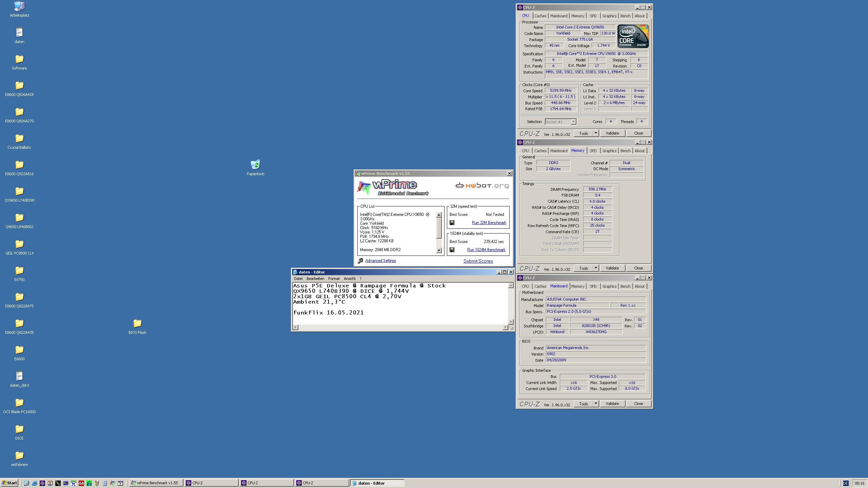
Task: Launch wPrime from quick launch bar
Action: 113,483
